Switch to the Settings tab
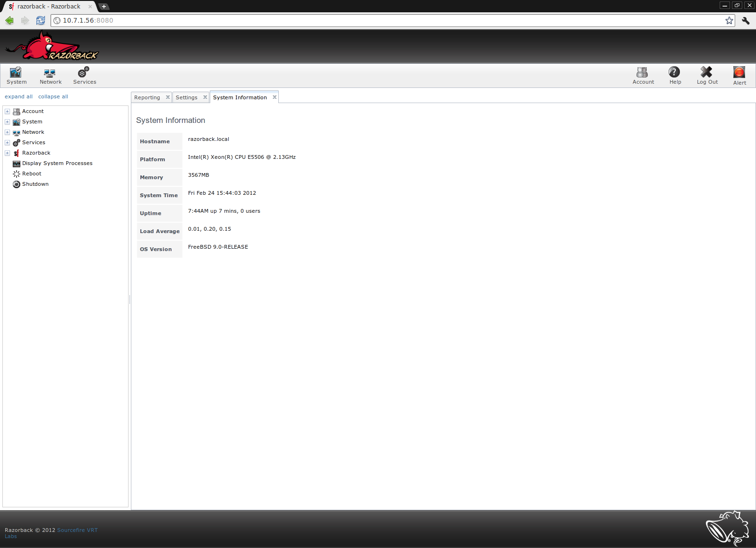The image size is (756, 548). [187, 97]
